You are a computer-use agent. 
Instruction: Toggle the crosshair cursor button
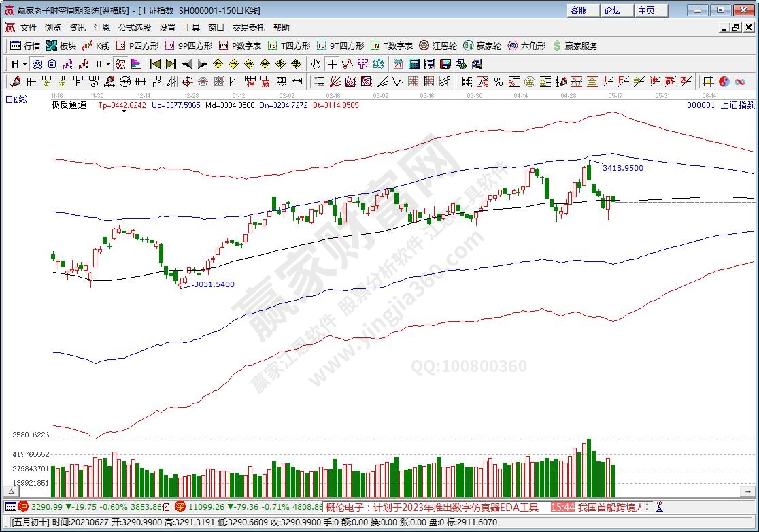pyautogui.click(x=331, y=64)
